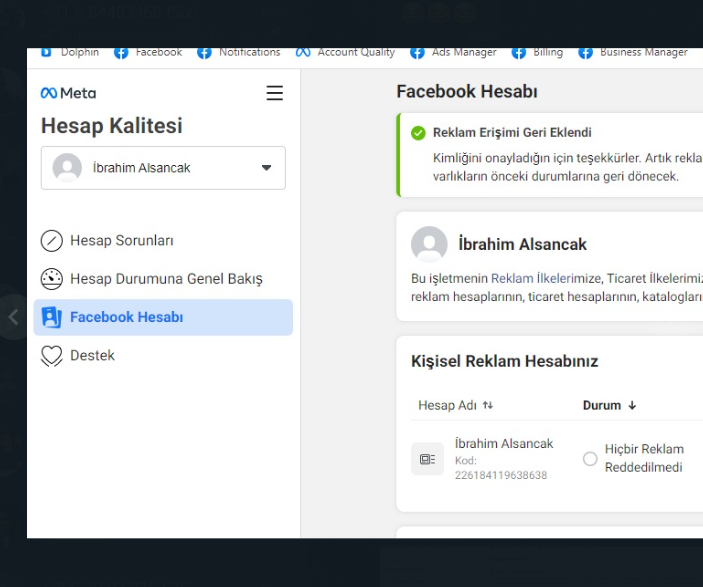Sort by Hesap Adı column
This screenshot has height=587, width=703.
[x=456, y=405]
